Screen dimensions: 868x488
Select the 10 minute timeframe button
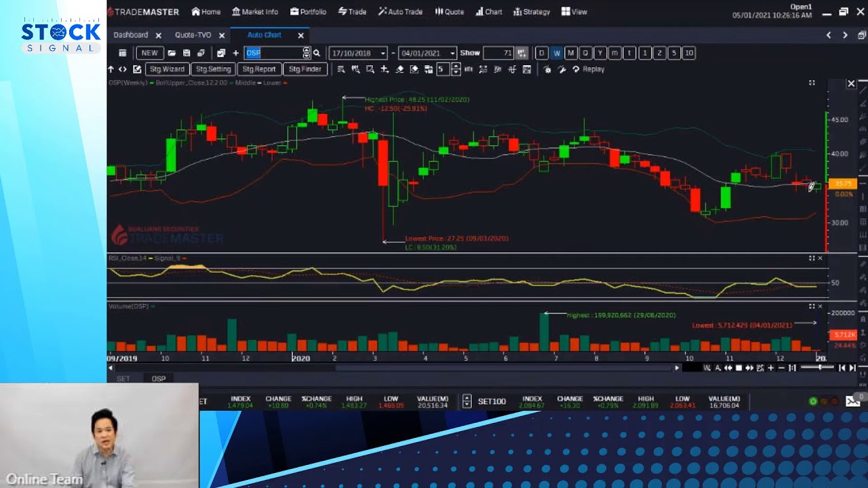[x=689, y=53]
